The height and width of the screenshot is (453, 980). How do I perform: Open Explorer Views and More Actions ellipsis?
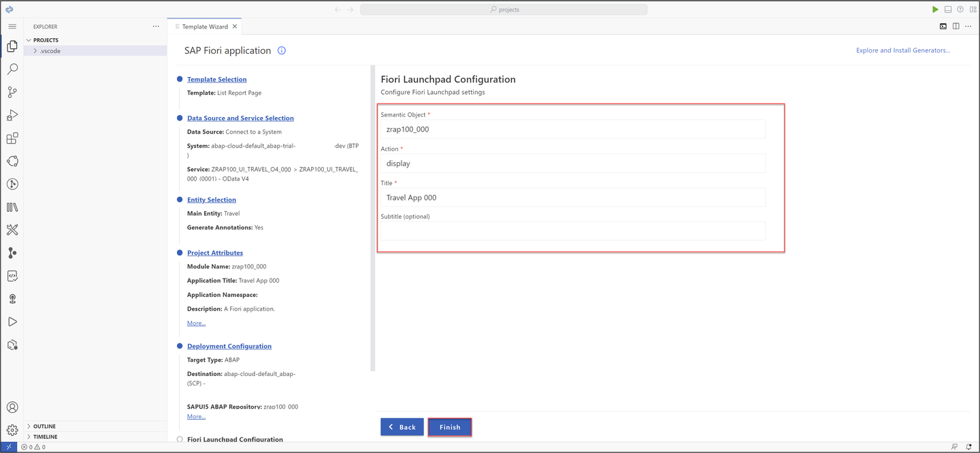(x=156, y=27)
